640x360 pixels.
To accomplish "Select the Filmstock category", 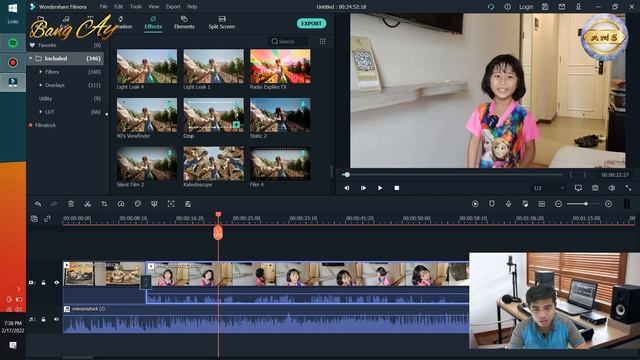I will [x=45, y=125].
